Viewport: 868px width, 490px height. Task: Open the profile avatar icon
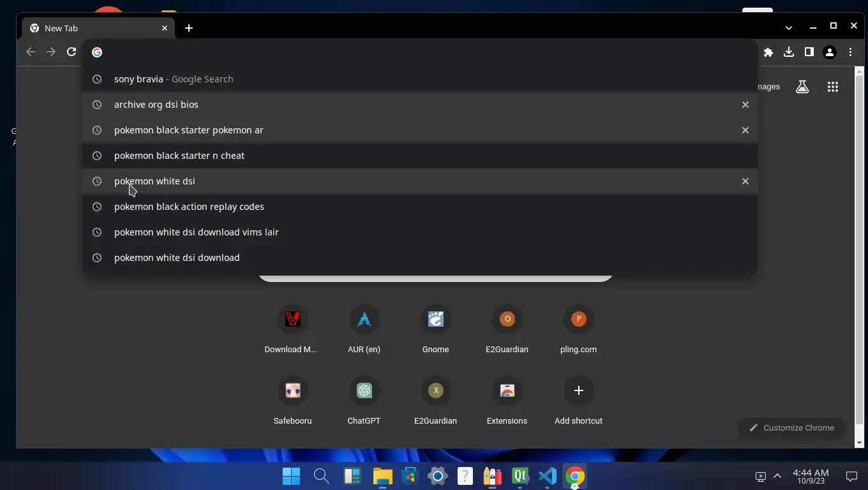[830, 52]
